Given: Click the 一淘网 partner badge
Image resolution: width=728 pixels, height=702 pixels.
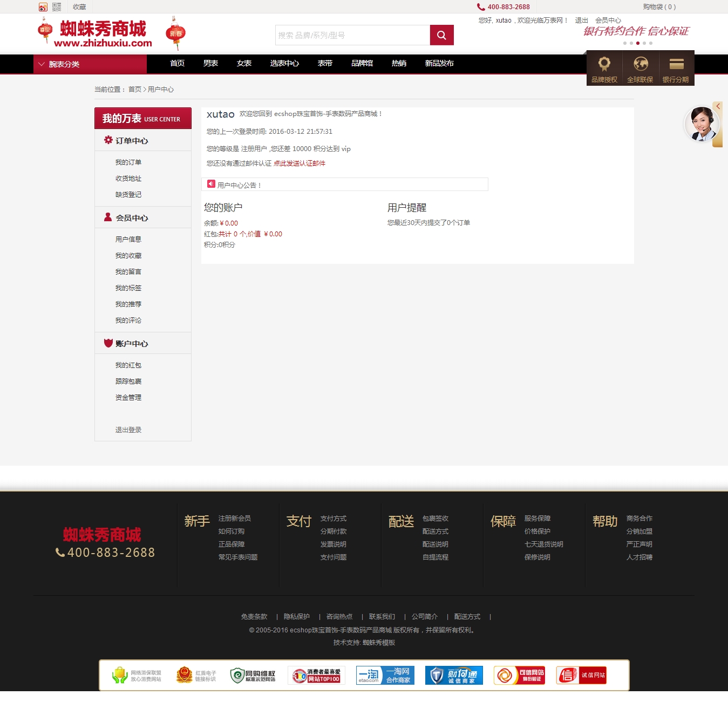Looking at the screenshot, I should point(385,675).
